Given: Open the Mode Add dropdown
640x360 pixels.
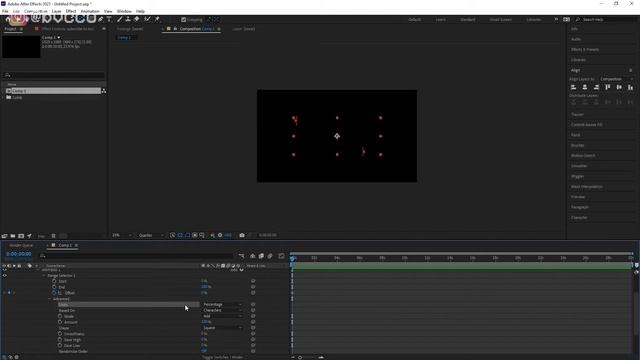Looking at the screenshot, I should coord(222,316).
